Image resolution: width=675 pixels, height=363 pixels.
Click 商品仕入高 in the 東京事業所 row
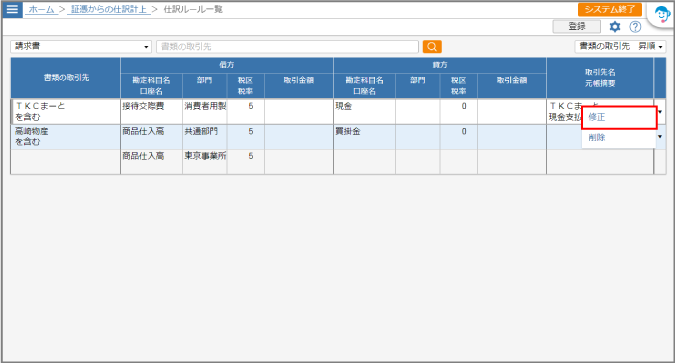point(152,161)
